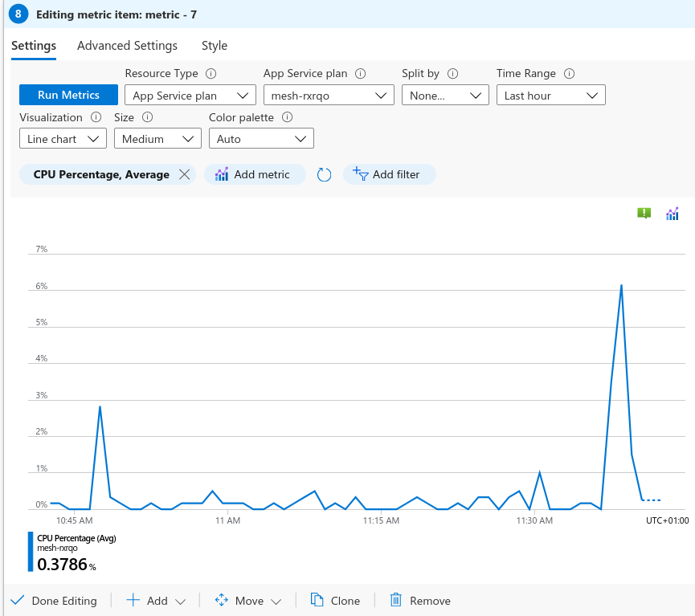Click the Resource Type info icon
Viewport: 695px width, 616px height.
[x=211, y=74]
